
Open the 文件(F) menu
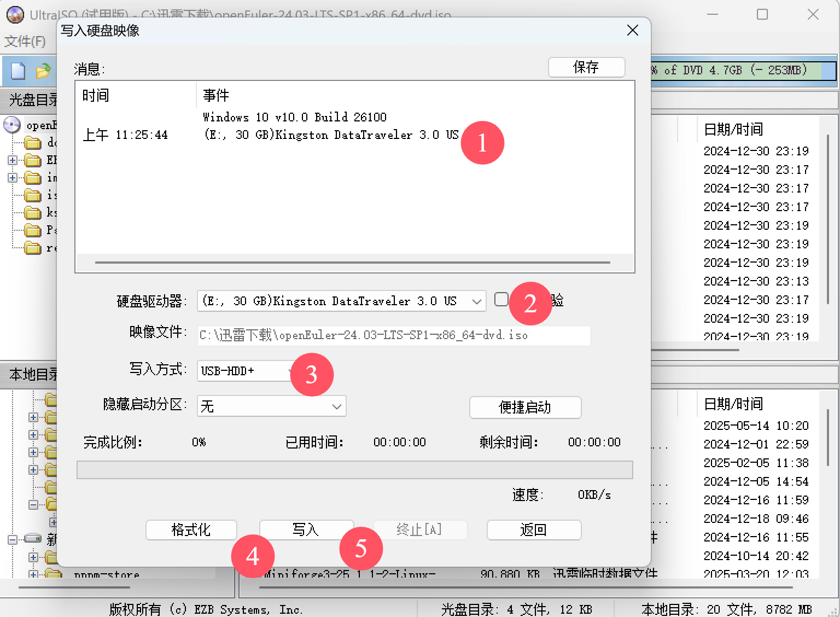pos(25,41)
